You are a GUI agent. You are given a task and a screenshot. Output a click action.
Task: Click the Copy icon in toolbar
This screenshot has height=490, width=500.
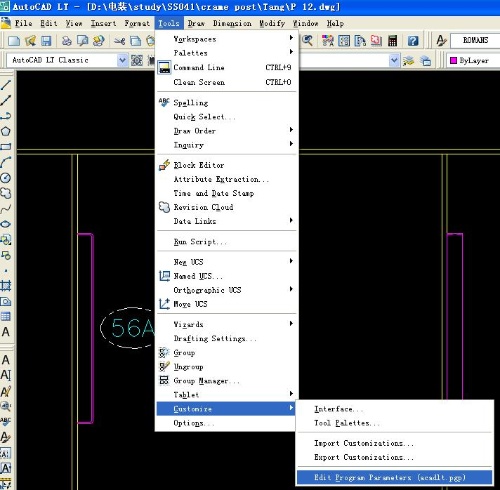135,41
